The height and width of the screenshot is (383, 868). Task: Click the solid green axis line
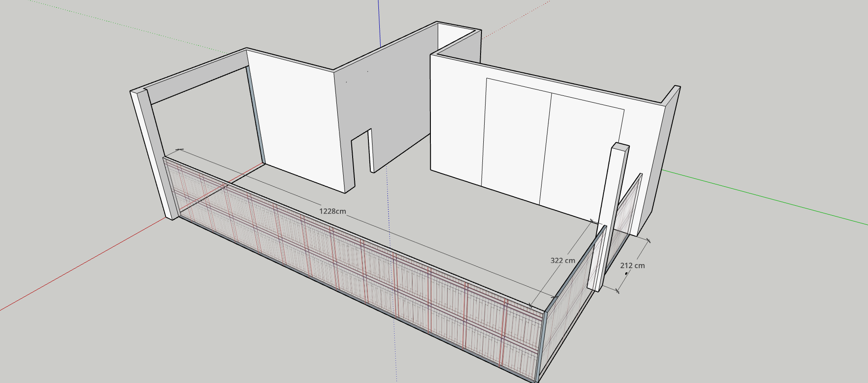click(x=769, y=199)
